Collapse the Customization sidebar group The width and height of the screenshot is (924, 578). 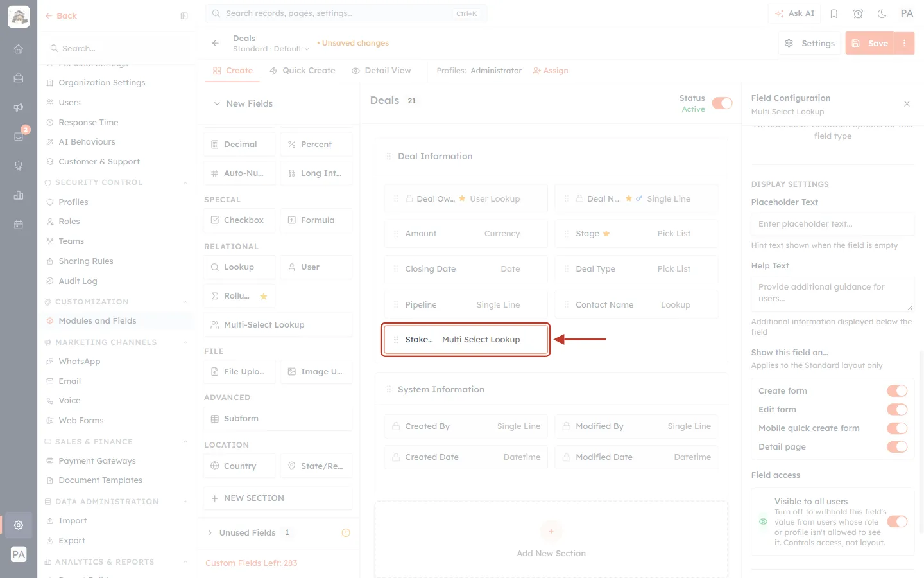[x=185, y=302]
